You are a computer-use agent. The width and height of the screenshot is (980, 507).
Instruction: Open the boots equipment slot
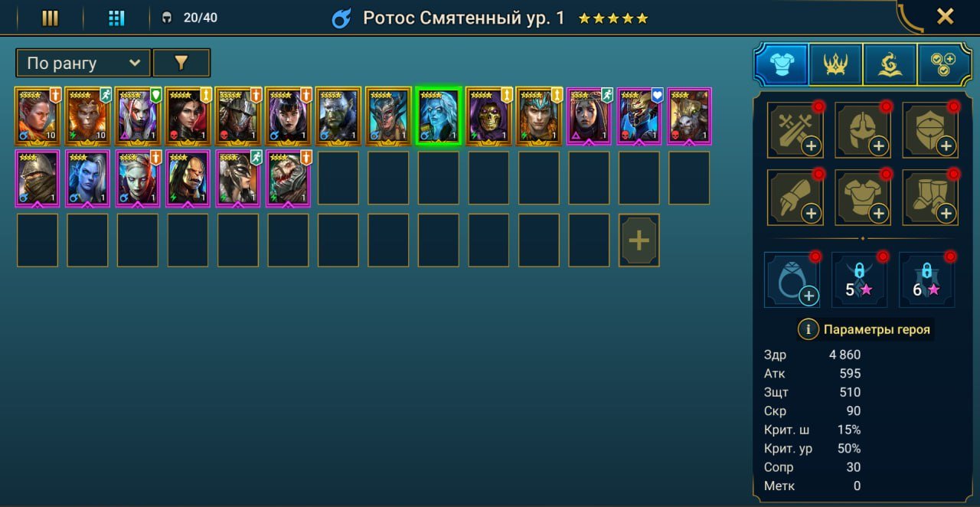[x=929, y=198]
